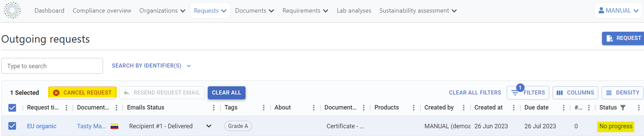The width and height of the screenshot is (644, 136).
Task: Expand Search by identifier(s) dropdown
Action: [151, 66]
